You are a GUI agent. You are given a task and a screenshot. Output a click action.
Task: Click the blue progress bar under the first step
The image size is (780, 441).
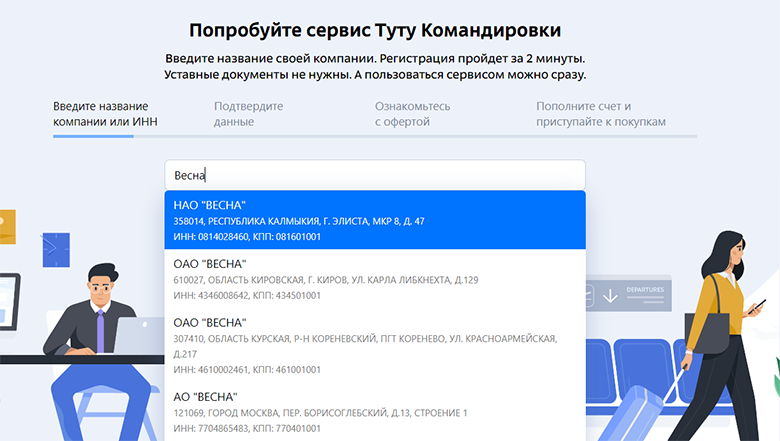point(93,136)
